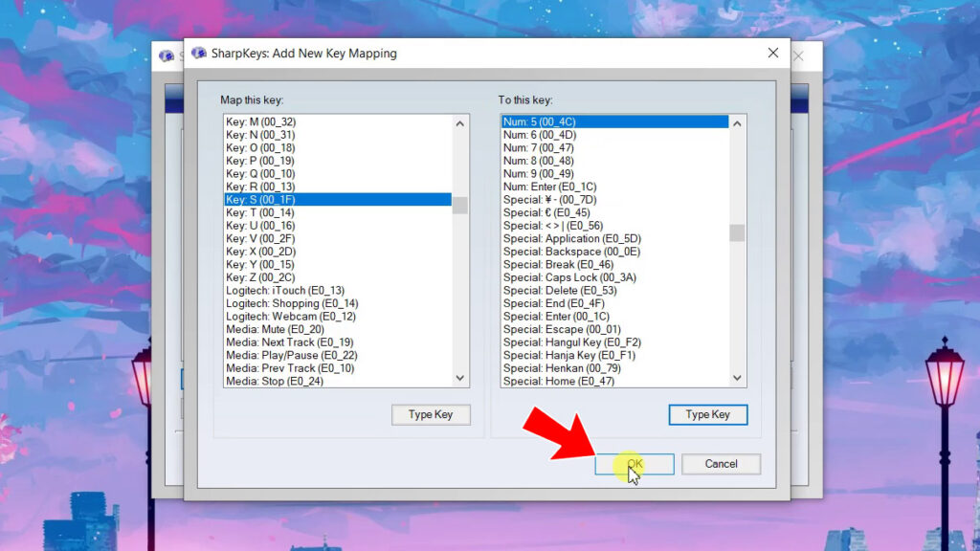Click the up arrow of the Map this key scrollbar

460,123
